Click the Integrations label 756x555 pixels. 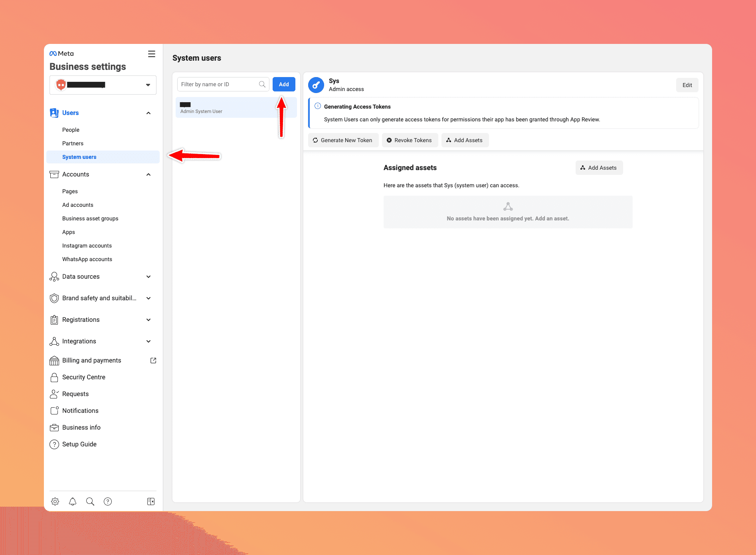click(79, 341)
